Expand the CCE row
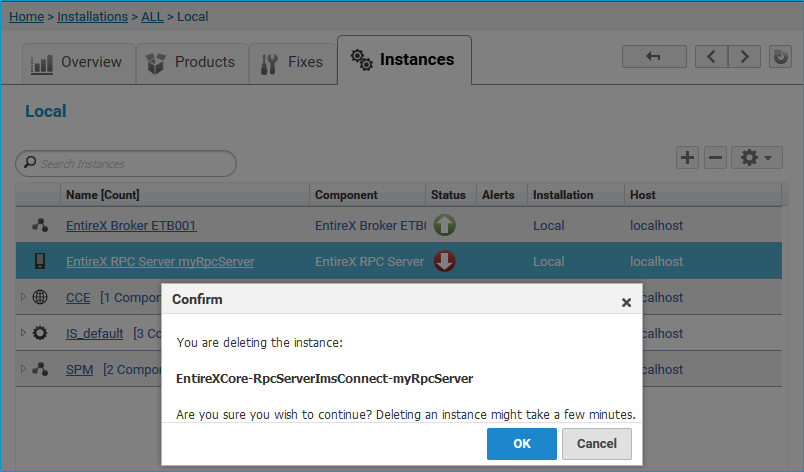The height and width of the screenshot is (472, 804). pyautogui.click(x=23, y=297)
